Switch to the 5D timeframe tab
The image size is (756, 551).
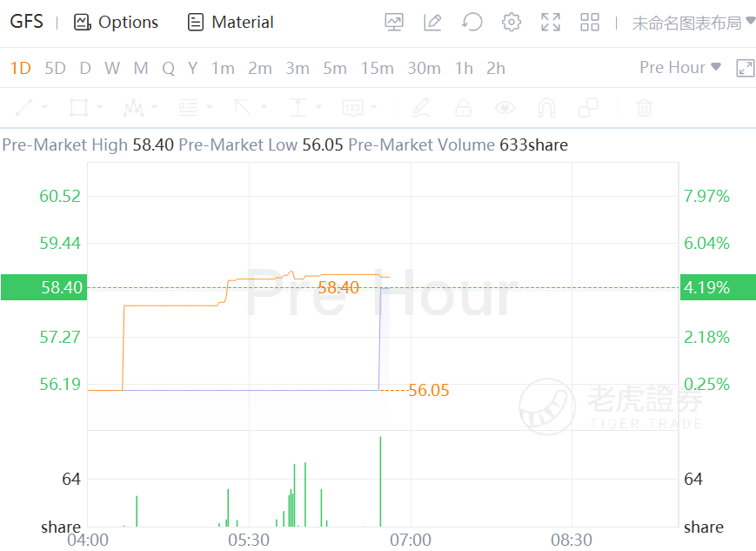55,68
